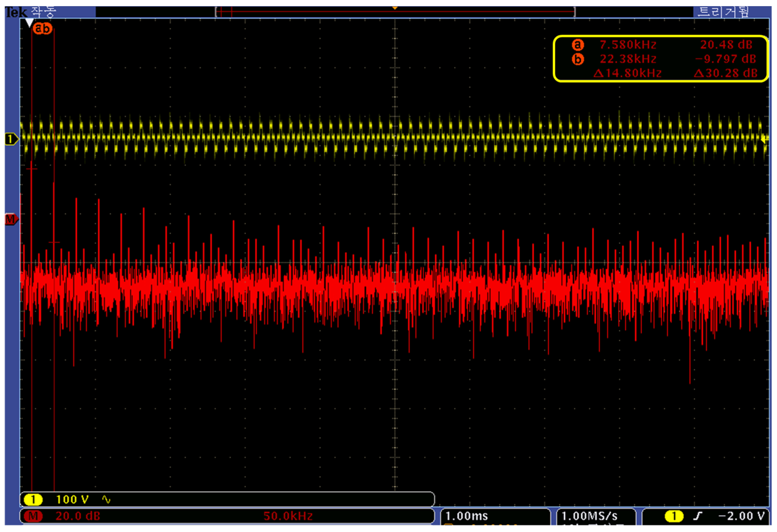Click the red M math reference marker on left edge
This screenshot has height=532, width=777.
[x=11, y=220]
